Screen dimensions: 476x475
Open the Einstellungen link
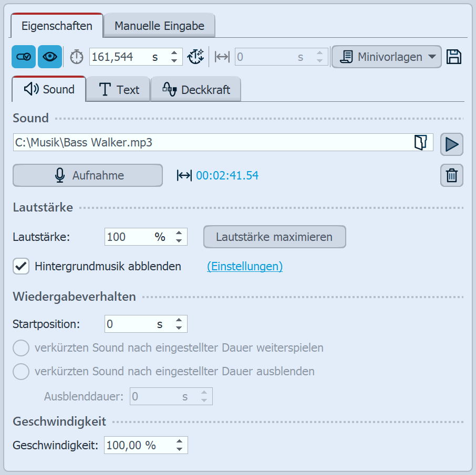[244, 267]
